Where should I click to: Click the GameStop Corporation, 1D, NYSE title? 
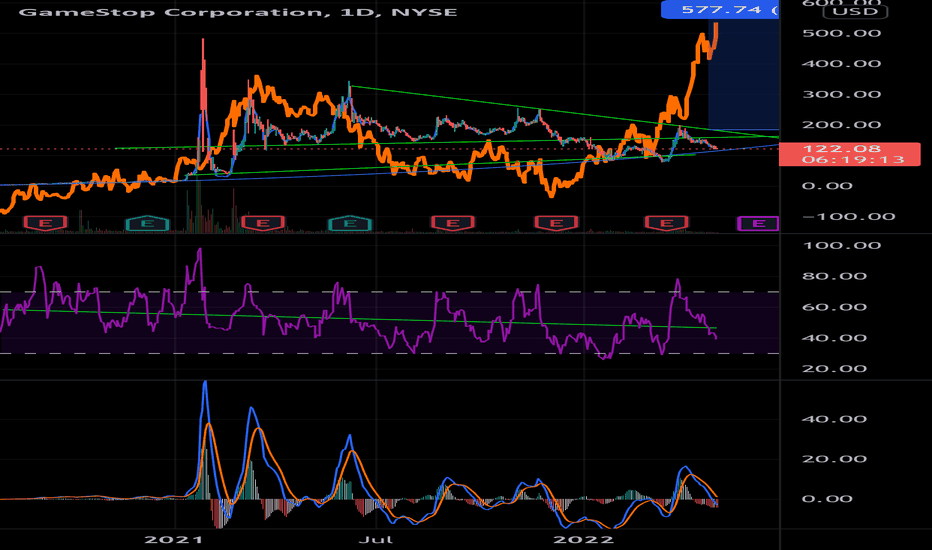[238, 12]
